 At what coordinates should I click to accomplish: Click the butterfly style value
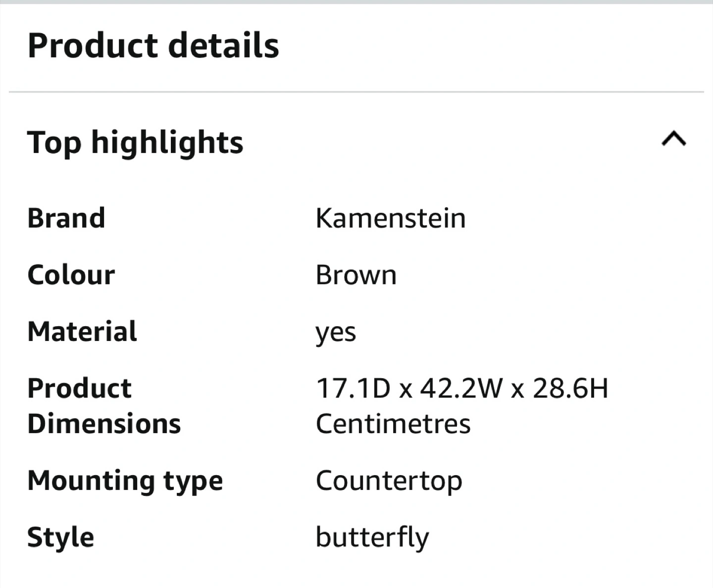(x=372, y=538)
